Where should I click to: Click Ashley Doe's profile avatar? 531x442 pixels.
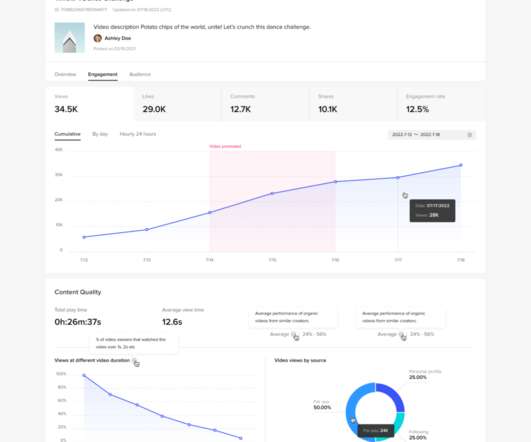[98, 38]
